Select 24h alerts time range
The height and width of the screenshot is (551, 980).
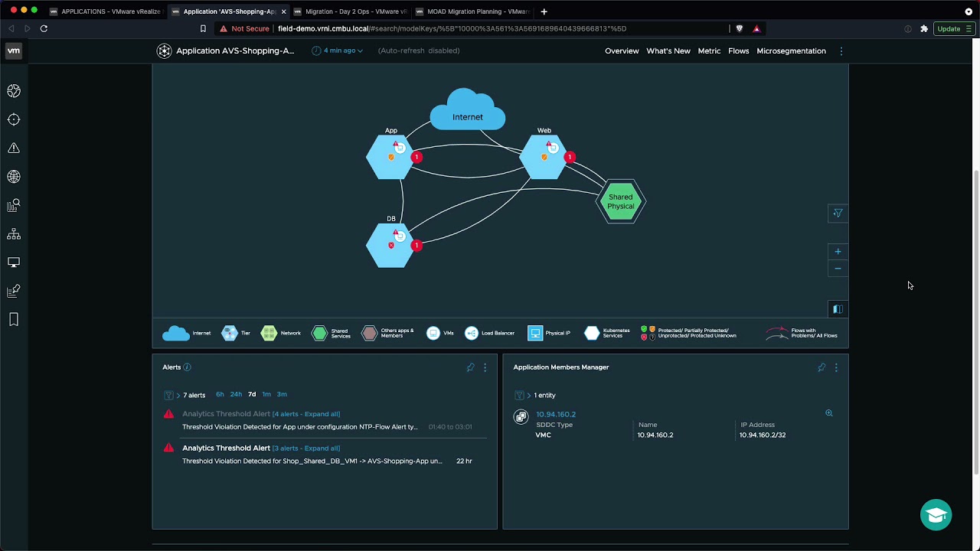236,394
